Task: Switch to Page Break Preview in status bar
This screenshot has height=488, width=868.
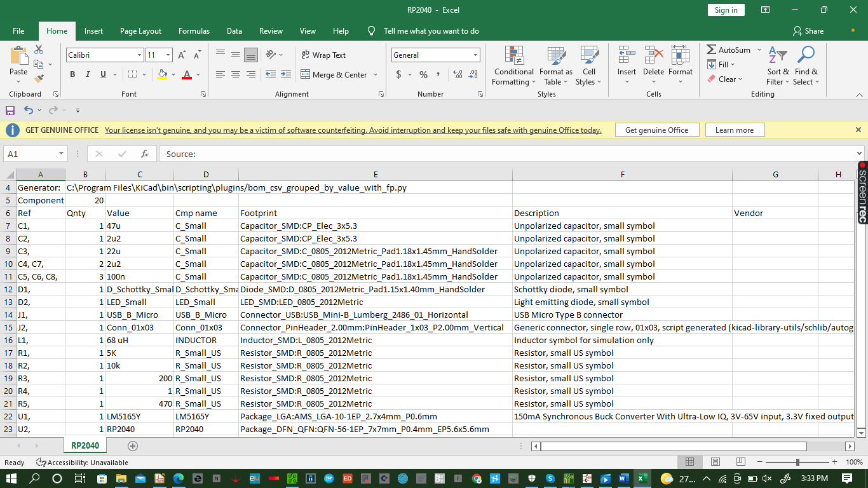Action: (x=740, y=462)
